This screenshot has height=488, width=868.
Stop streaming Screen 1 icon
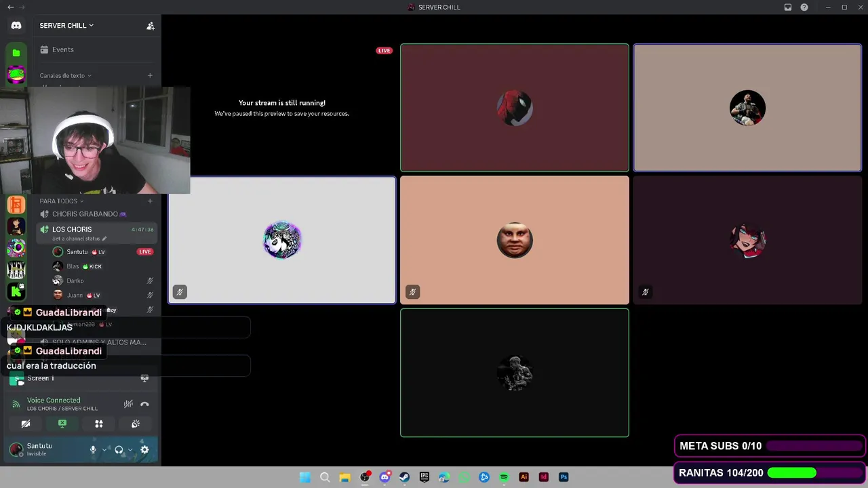[144, 378]
